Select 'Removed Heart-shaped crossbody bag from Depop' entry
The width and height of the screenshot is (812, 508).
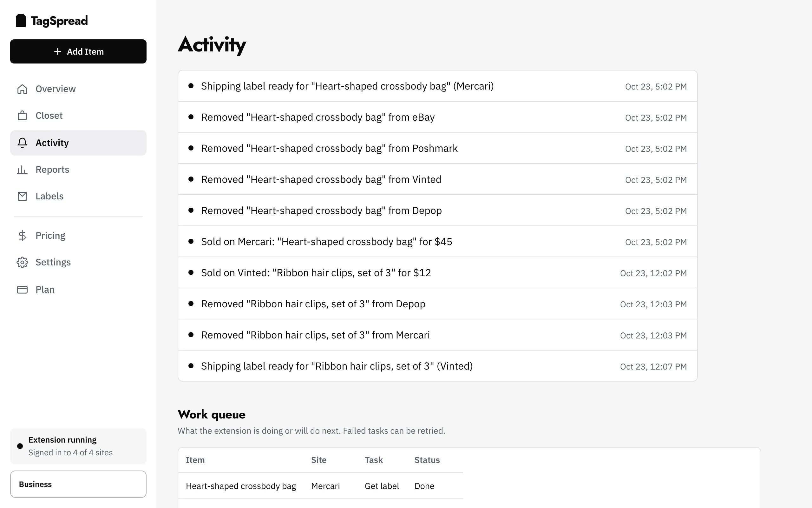point(437,211)
